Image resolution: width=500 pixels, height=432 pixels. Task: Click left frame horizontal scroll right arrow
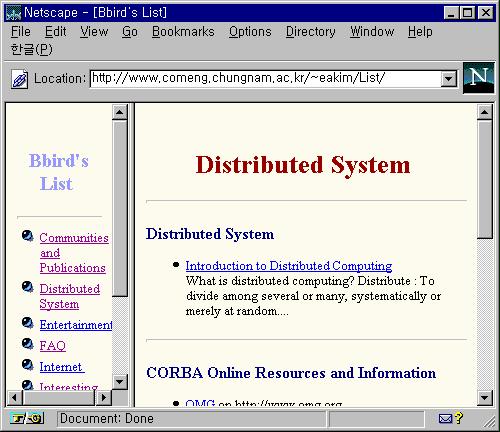point(104,397)
